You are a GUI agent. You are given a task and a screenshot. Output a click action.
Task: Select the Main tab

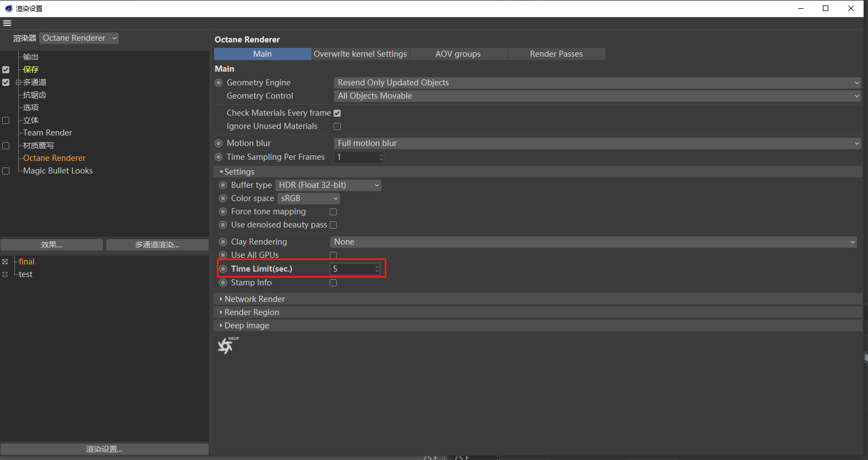click(x=263, y=54)
